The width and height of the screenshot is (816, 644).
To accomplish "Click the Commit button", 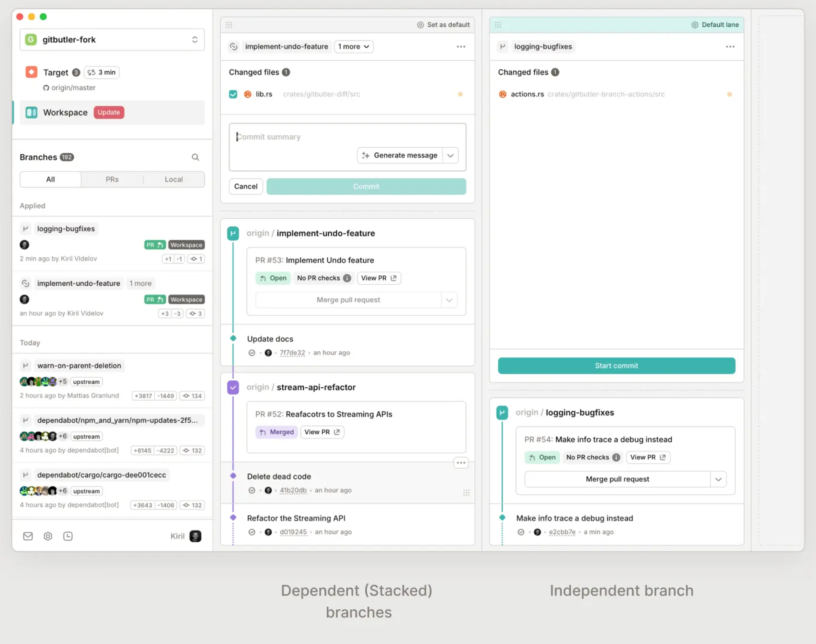I will click(x=366, y=186).
